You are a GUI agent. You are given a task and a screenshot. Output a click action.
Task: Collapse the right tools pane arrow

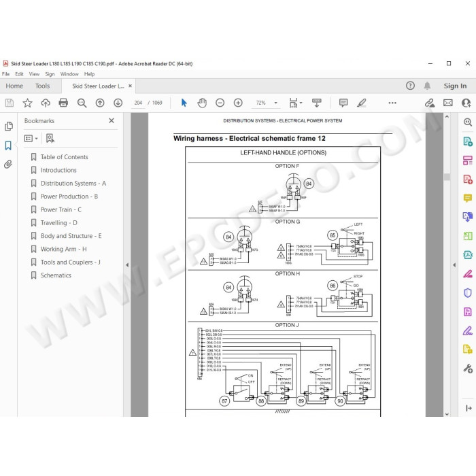pos(454,265)
